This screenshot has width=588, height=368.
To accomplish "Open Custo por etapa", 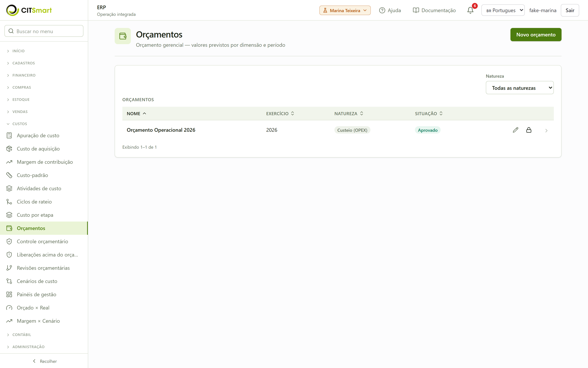I will pos(44,215).
